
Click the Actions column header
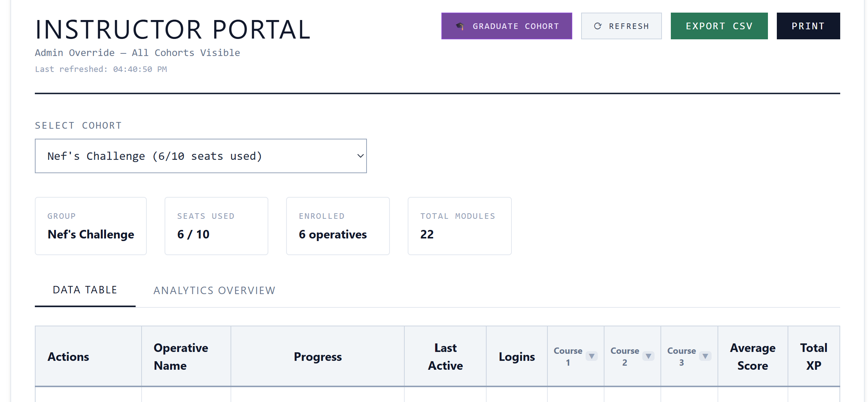88,356
